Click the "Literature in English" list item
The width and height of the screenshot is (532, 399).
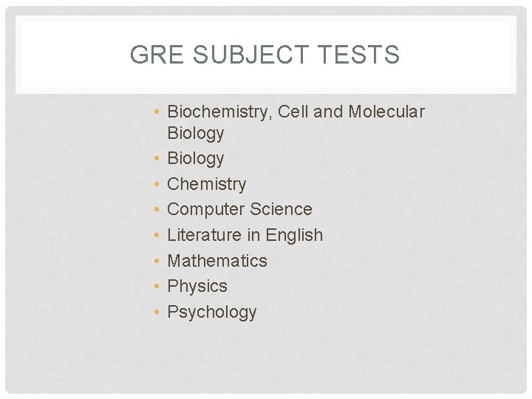pos(245,235)
